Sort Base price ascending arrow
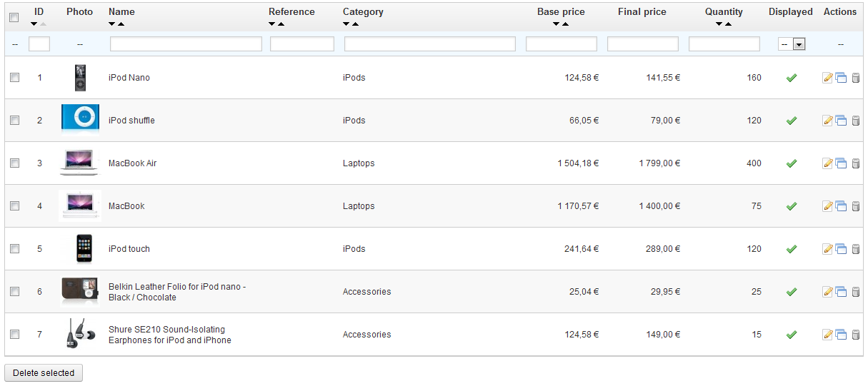This screenshot has width=868, height=386. point(565,24)
